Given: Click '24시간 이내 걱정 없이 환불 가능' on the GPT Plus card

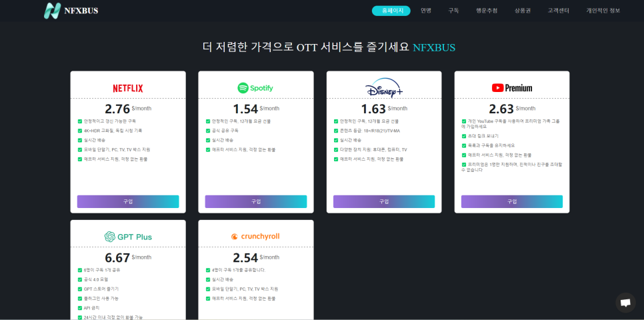Looking at the screenshot, I should (113, 317).
